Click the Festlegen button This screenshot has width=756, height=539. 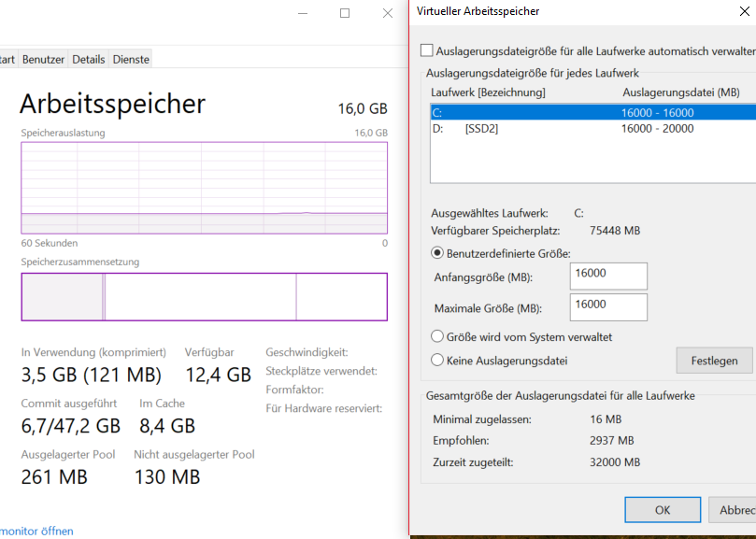click(714, 361)
